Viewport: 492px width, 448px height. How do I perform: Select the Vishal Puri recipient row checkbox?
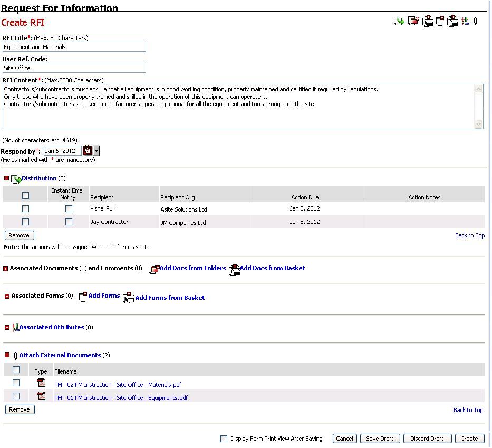point(26,209)
